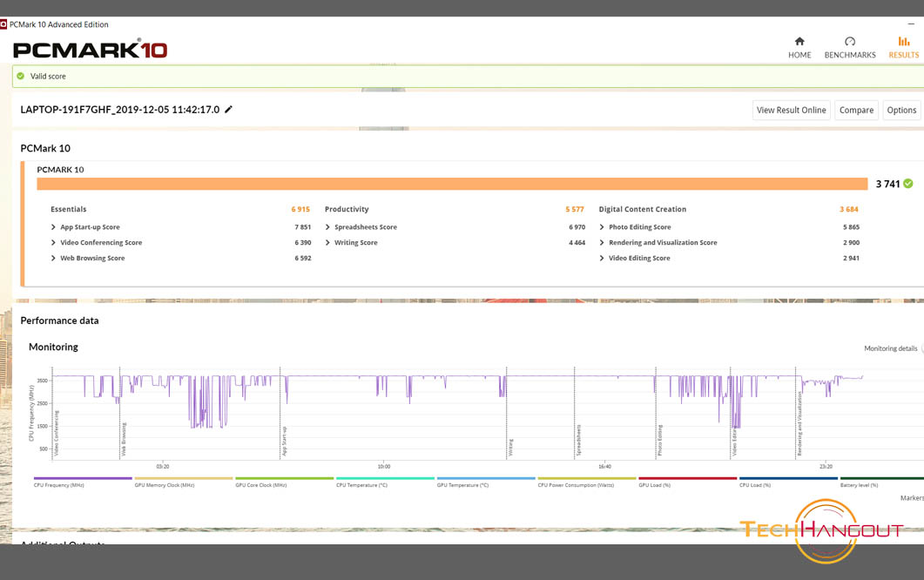Click the Photo Editing value 5 865

[x=851, y=227]
